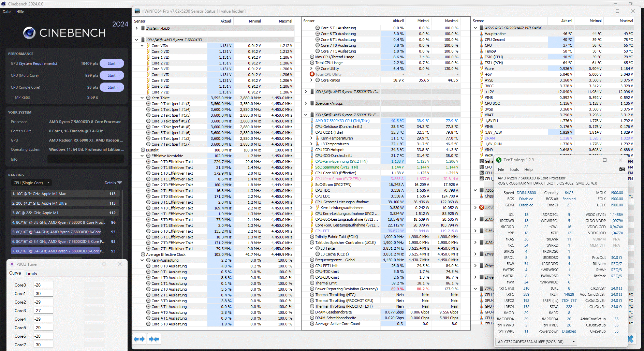Expand the System: ASUS sensor group
This screenshot has width=644, height=351.
[136, 28]
